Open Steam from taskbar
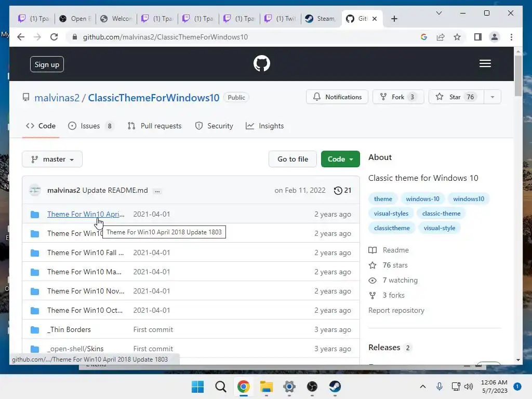The image size is (532, 399). [x=335, y=387]
